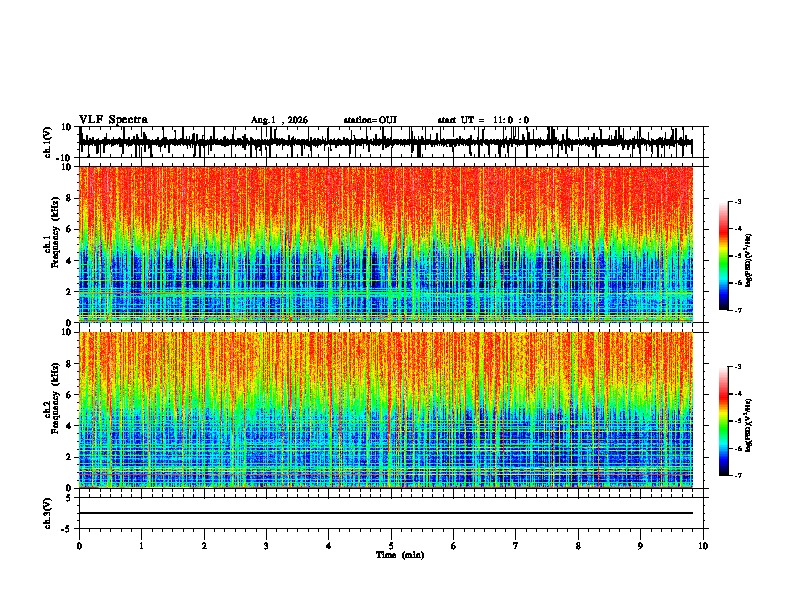Click the "VLF Spectra" plot title

click(x=113, y=120)
